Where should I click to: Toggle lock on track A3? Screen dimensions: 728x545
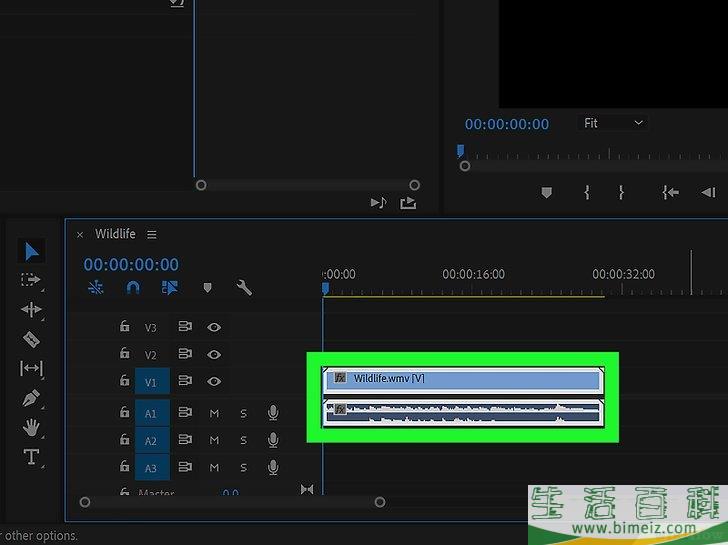[124, 466]
